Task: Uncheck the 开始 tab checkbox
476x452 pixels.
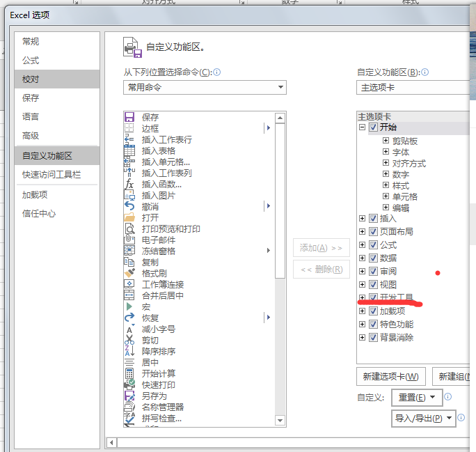Action: point(374,127)
